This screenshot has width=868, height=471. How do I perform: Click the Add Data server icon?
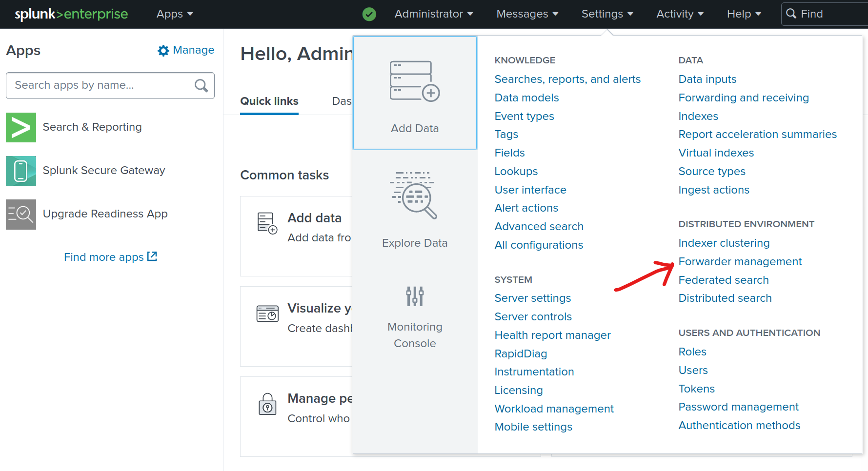pos(415,81)
